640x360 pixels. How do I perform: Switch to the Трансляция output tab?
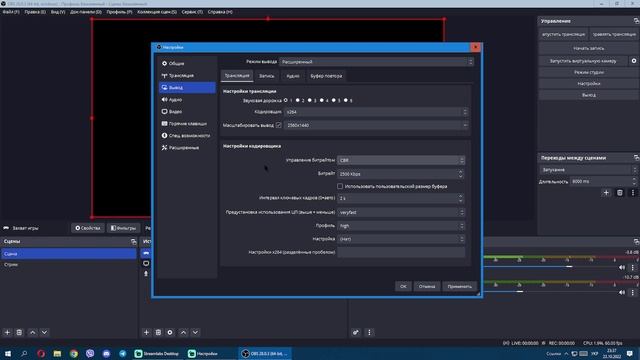(x=237, y=76)
